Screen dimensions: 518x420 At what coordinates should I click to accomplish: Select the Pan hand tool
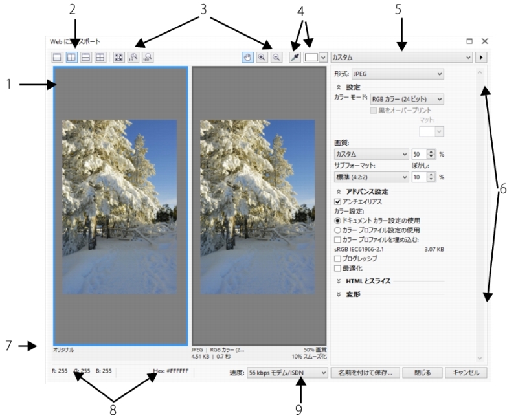pyautogui.click(x=247, y=57)
